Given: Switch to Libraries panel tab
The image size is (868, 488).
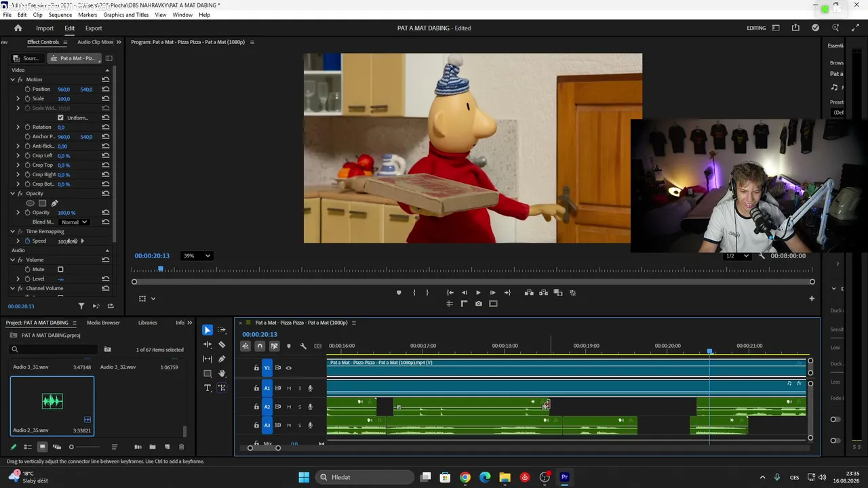Looking at the screenshot, I should [147, 323].
